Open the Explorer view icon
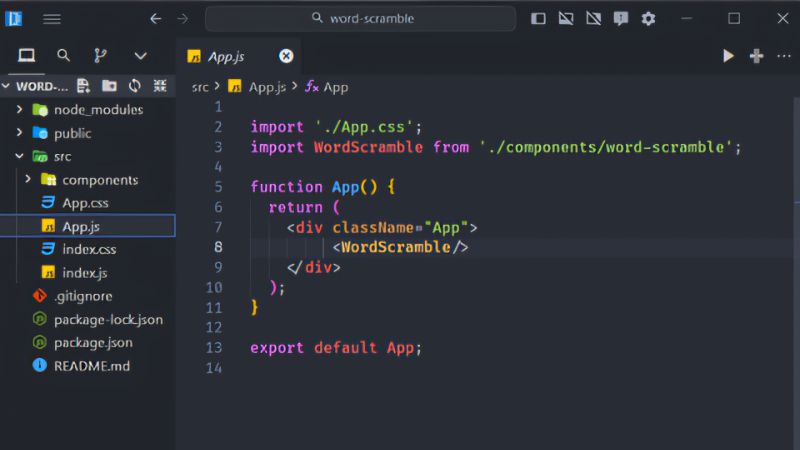The image size is (800, 450). coord(27,55)
